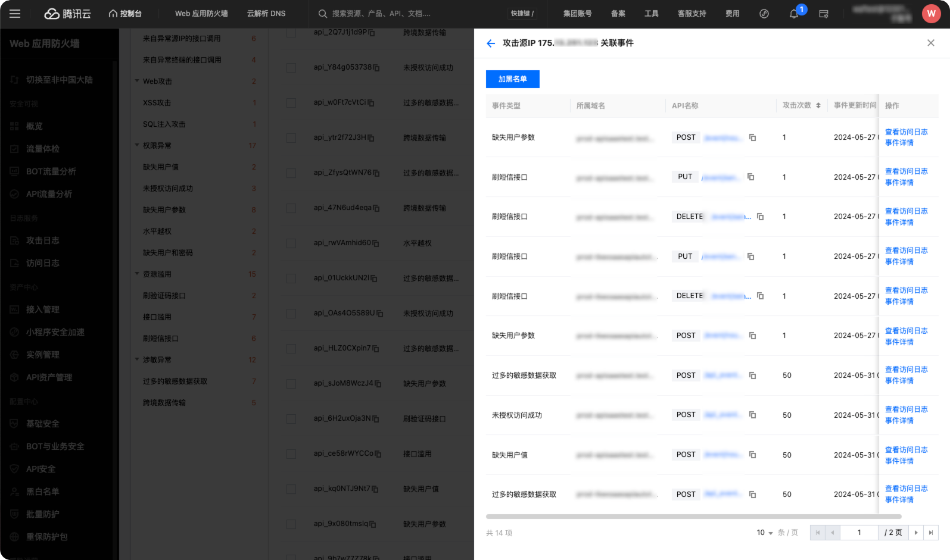Copy API name in 缺失用户值 event row
Image resolution: width=950 pixels, height=560 pixels.
click(753, 455)
